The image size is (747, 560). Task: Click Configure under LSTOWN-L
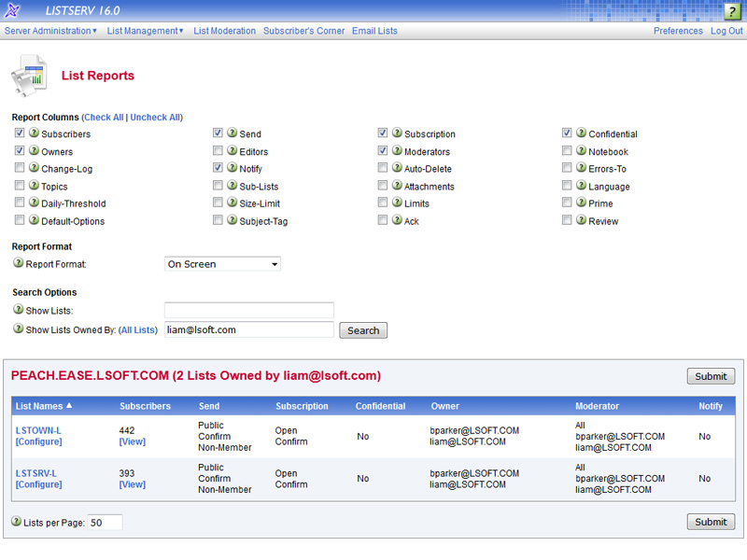(x=38, y=441)
